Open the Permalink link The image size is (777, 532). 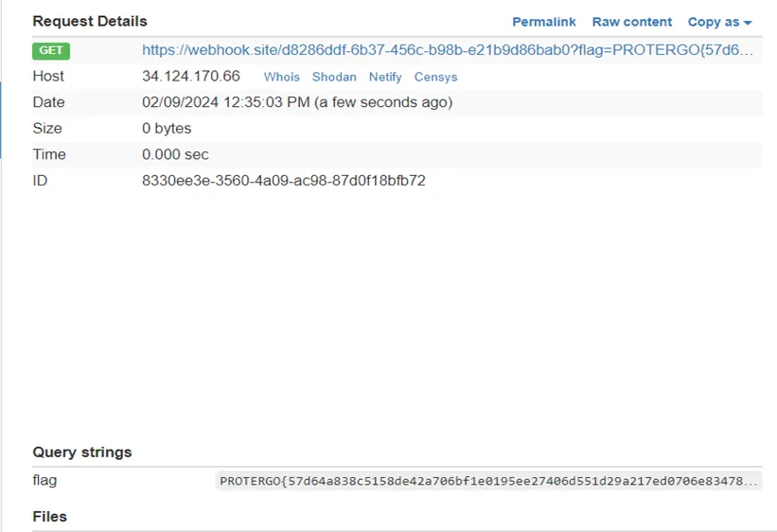543,22
